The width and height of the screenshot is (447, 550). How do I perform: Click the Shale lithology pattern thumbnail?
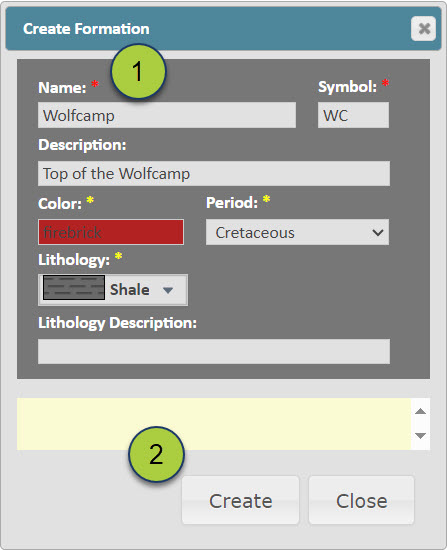pyautogui.click(x=74, y=288)
